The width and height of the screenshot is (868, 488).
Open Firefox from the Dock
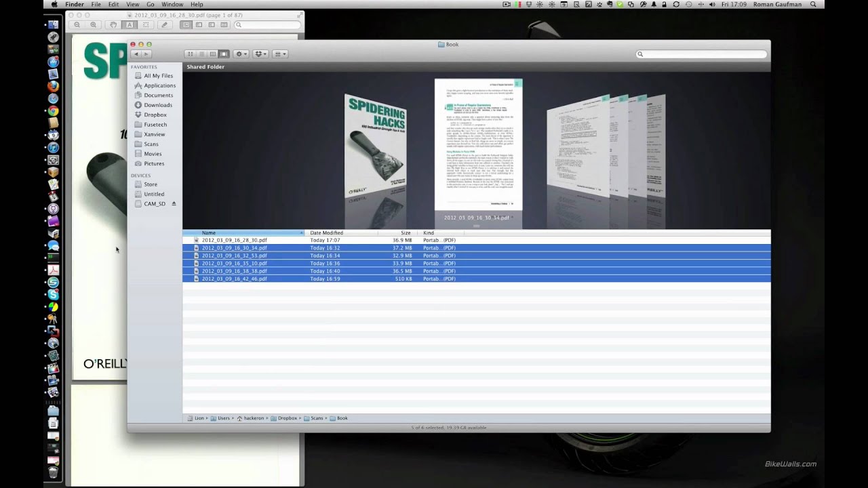tap(53, 86)
